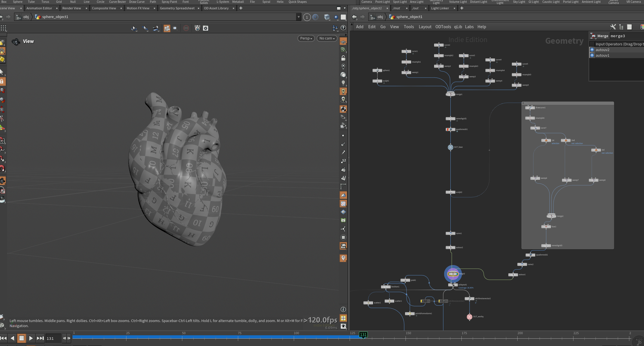
Task: Go forward using network pane forward arrow
Action: click(363, 17)
